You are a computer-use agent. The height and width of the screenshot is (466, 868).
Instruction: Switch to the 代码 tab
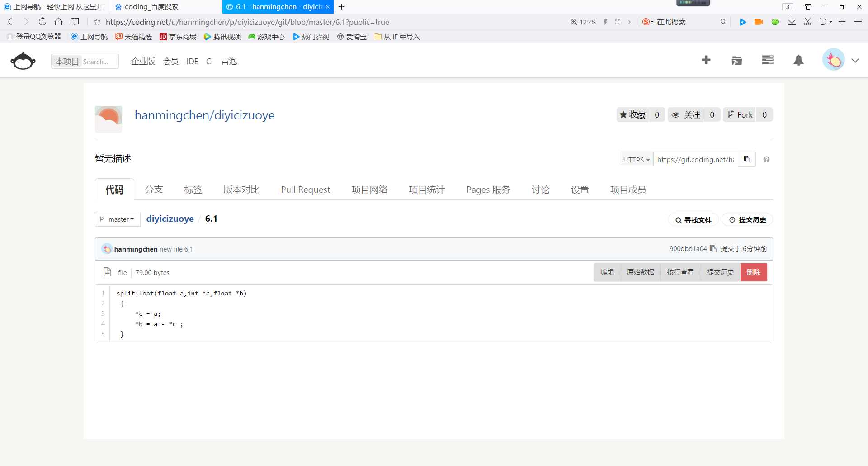pos(114,189)
